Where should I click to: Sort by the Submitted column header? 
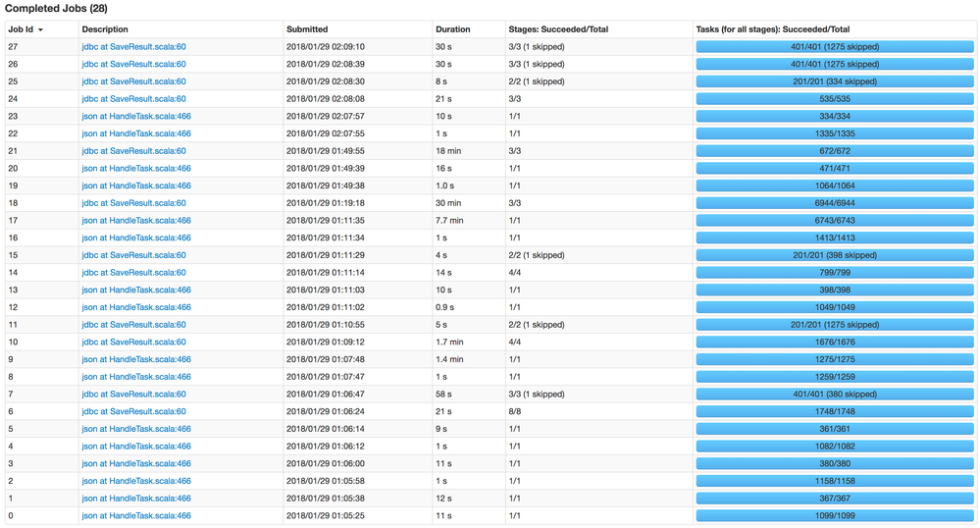(307, 29)
